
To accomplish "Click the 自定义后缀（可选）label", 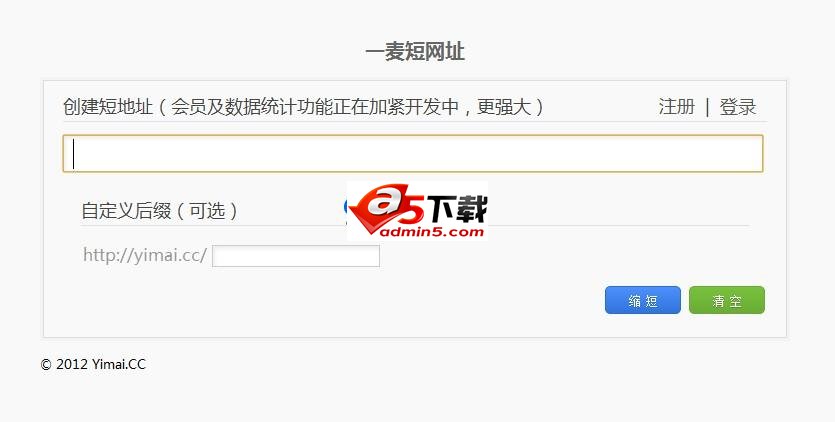I will coord(160,210).
